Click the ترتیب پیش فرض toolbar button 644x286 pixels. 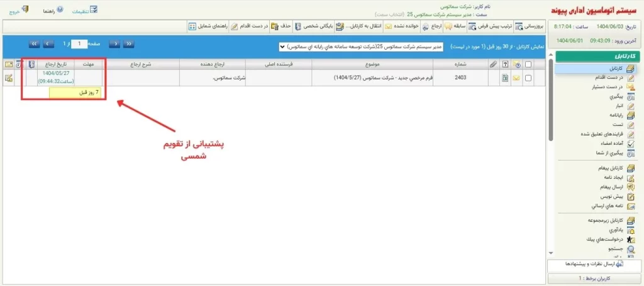491,26
